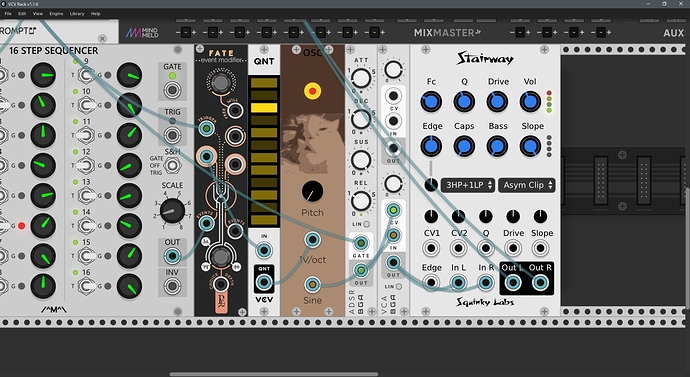Click the sequencer GATE output jack
The image size is (690, 377).
coord(172,91)
